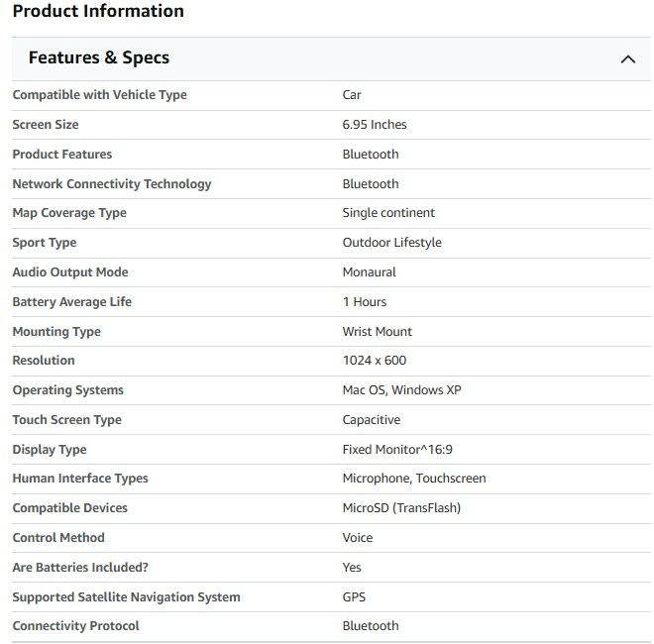
Task: Click the Connectivity Protocol label
Action: [75, 626]
